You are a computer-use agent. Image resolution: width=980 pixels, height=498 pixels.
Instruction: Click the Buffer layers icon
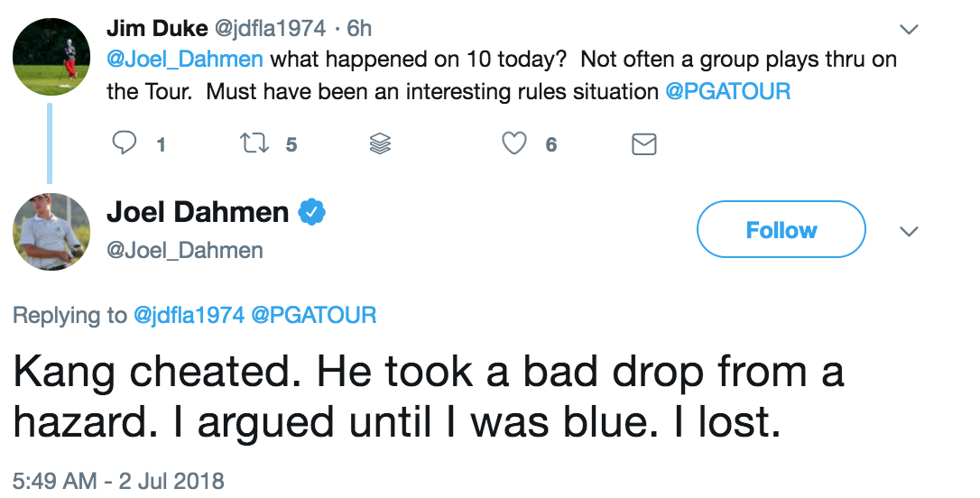pyautogui.click(x=380, y=143)
